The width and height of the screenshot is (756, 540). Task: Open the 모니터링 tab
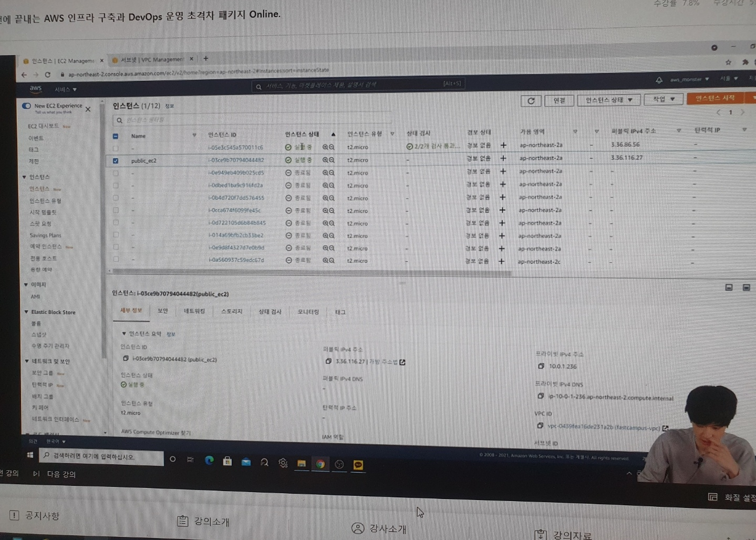[308, 312]
